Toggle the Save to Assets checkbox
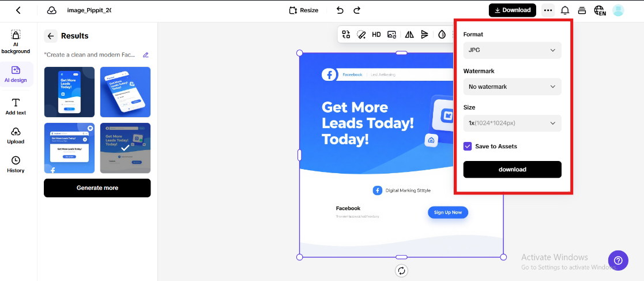644x281 pixels. click(x=468, y=146)
